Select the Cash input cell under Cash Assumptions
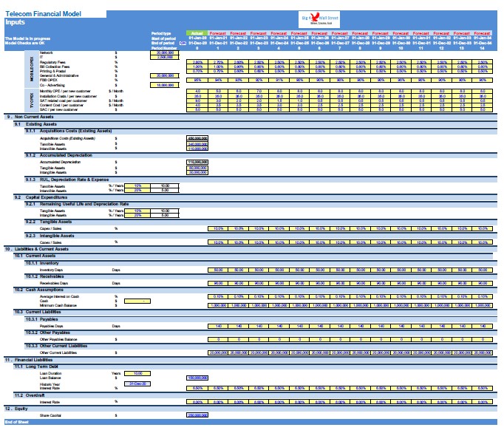This screenshot has width=504, height=433. pyautogui.click(x=137, y=301)
